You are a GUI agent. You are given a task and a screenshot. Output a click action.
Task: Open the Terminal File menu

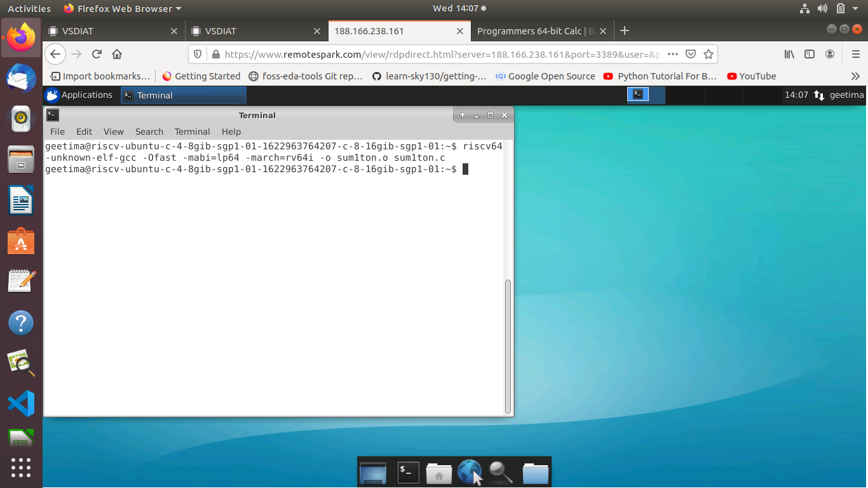tap(57, 132)
